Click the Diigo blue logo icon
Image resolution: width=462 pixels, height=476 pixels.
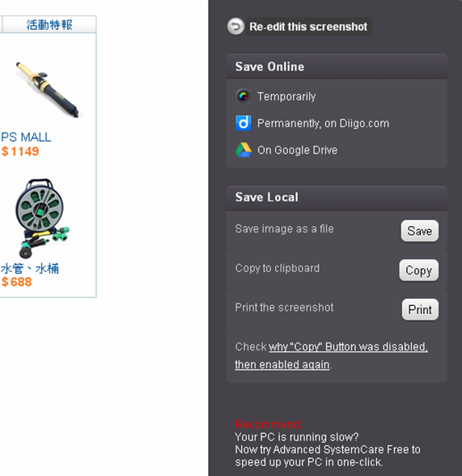[x=244, y=123]
